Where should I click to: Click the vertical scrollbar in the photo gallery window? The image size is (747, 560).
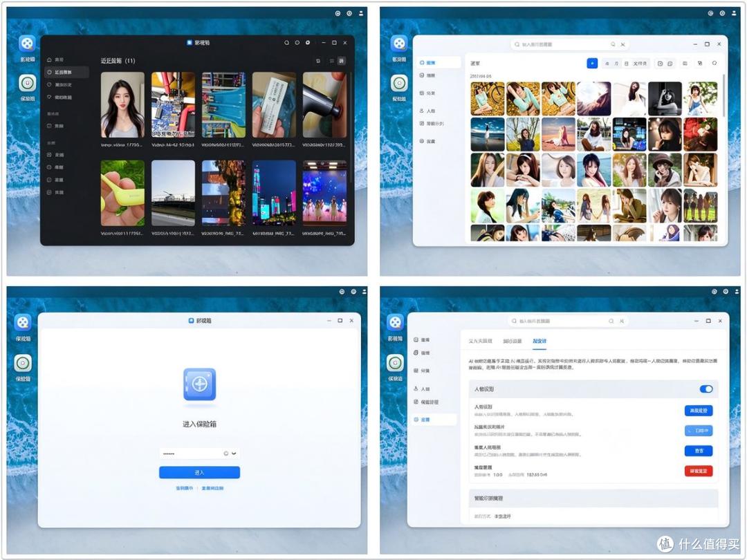click(x=723, y=95)
